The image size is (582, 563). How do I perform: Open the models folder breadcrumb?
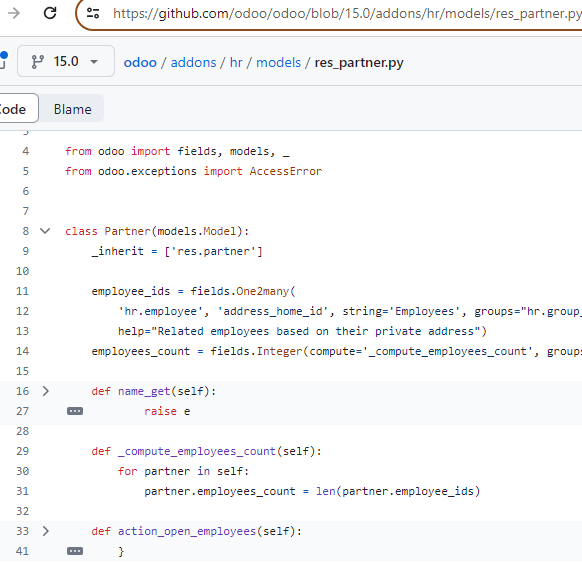pyautogui.click(x=278, y=62)
